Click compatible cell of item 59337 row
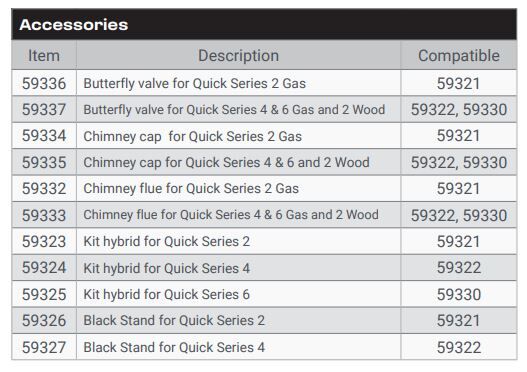The height and width of the screenshot is (372, 527). (x=459, y=110)
